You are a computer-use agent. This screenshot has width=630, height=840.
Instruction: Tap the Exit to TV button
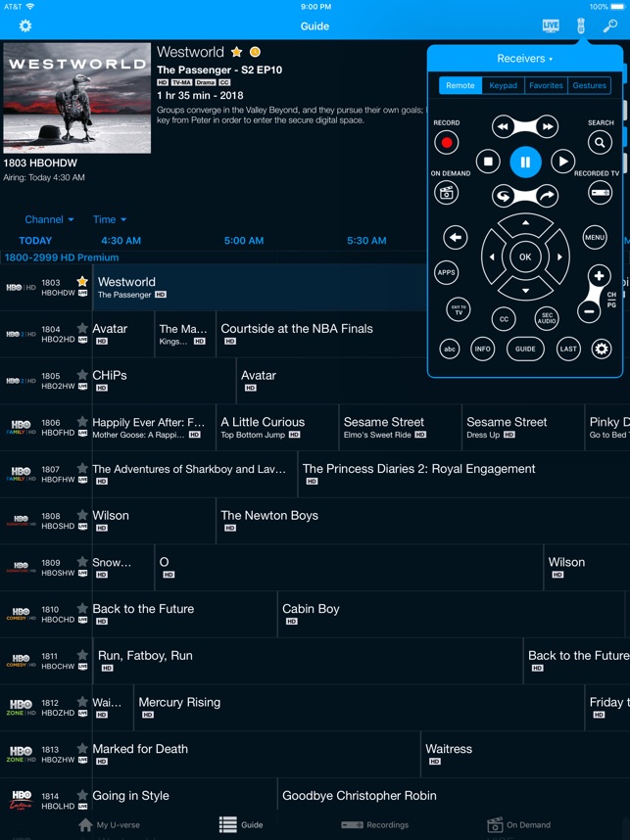[459, 309]
